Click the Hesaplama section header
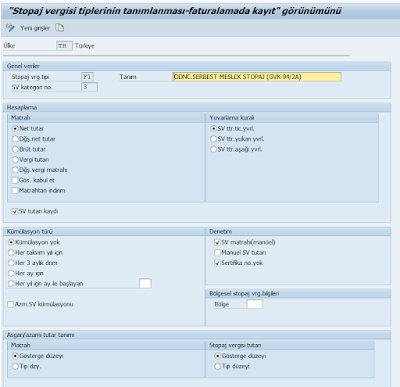 tap(197, 107)
